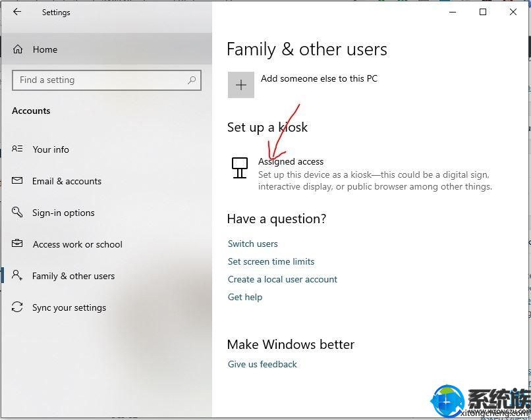531x420 pixels.
Task: Open Create a local user account link
Action: [x=283, y=279]
